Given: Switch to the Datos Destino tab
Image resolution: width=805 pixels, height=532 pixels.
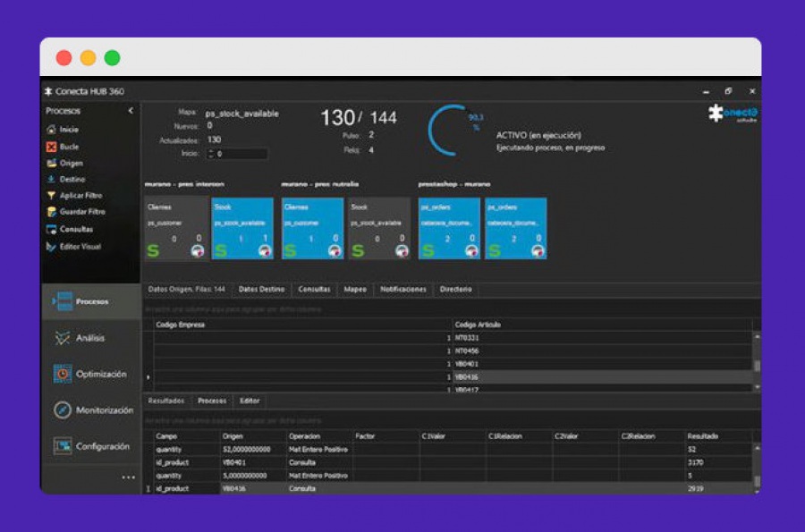Looking at the screenshot, I should (261, 290).
